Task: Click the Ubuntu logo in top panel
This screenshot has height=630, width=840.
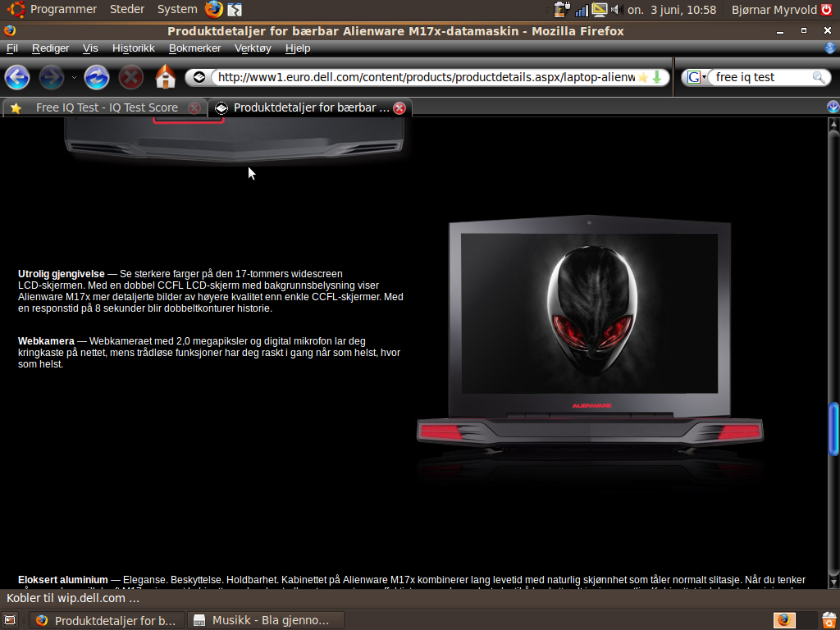Action: pyautogui.click(x=16, y=9)
